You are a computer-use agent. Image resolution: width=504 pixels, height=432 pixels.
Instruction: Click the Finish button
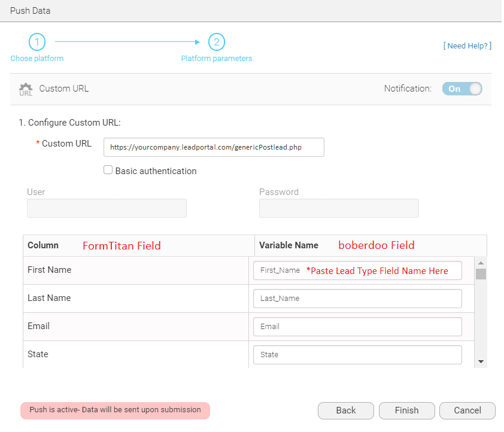[407, 410]
